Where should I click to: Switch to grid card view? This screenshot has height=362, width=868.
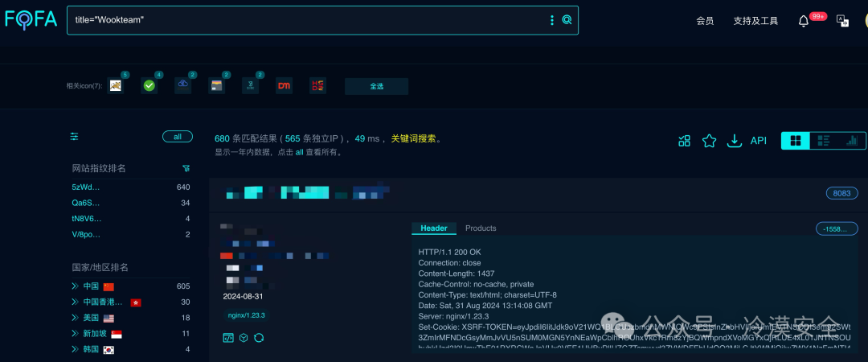point(796,141)
